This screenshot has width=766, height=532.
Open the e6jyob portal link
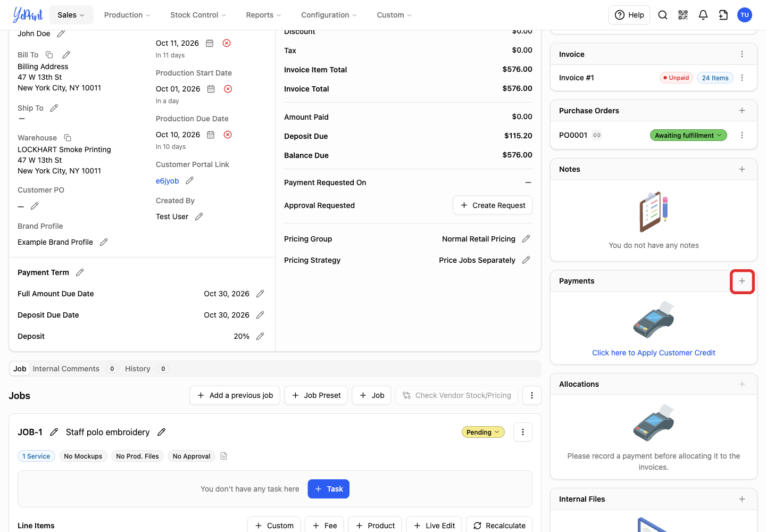click(167, 181)
